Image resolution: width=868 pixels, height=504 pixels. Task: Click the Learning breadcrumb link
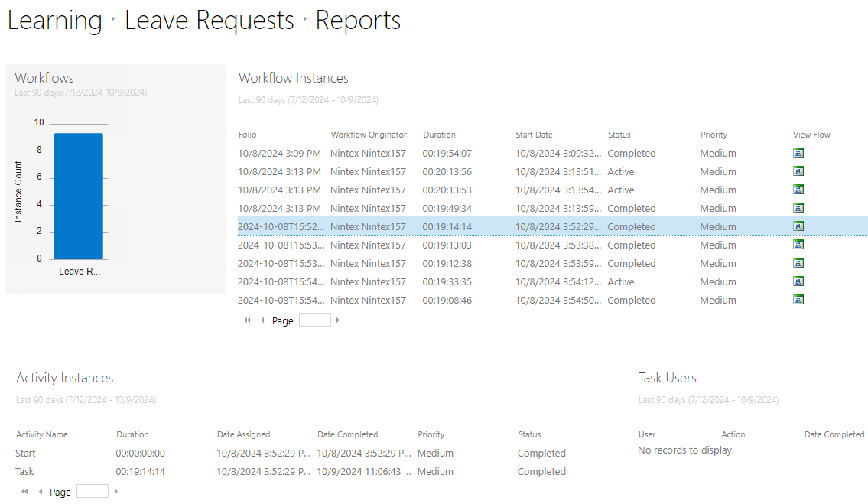coord(55,21)
